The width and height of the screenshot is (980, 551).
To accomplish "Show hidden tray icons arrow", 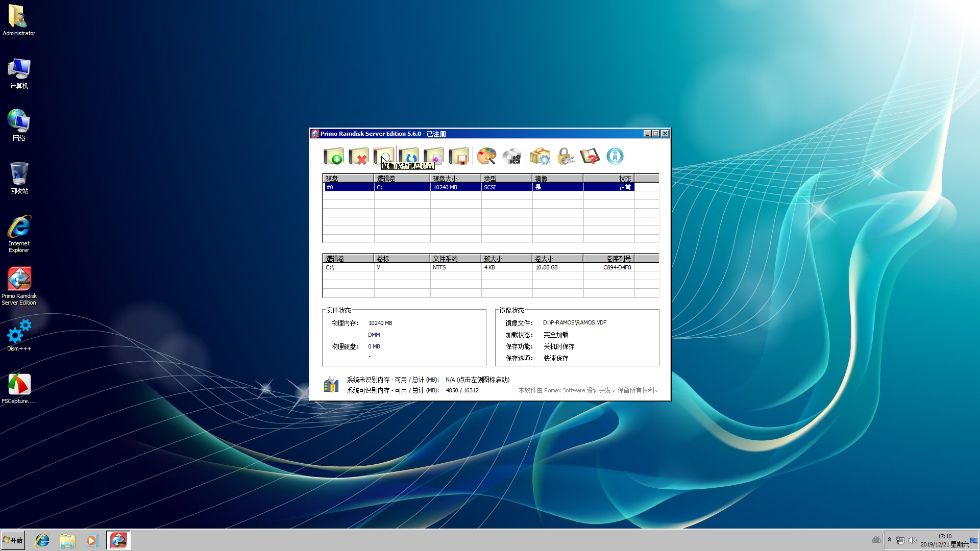I will [x=889, y=540].
